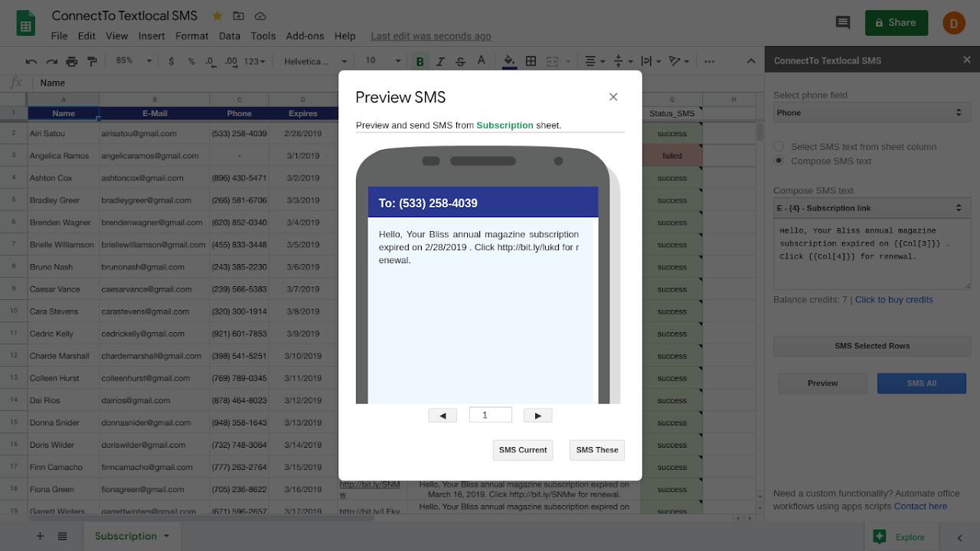Image resolution: width=980 pixels, height=551 pixels.
Task: Increase decimal places
Action: pos(230,61)
